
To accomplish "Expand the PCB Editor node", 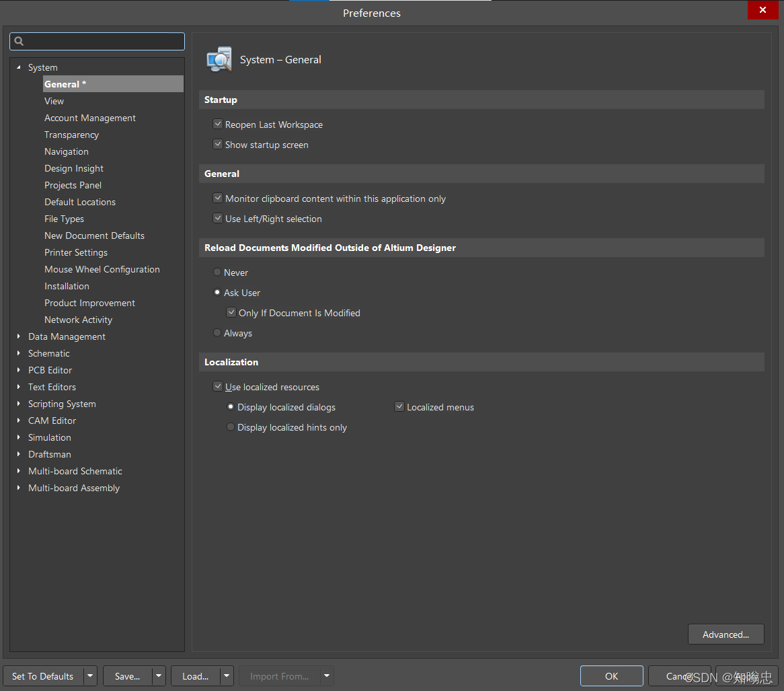I will pyautogui.click(x=19, y=370).
